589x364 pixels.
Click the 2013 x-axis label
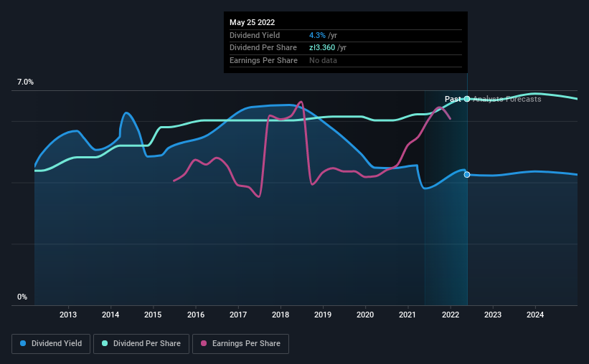pyautogui.click(x=68, y=315)
